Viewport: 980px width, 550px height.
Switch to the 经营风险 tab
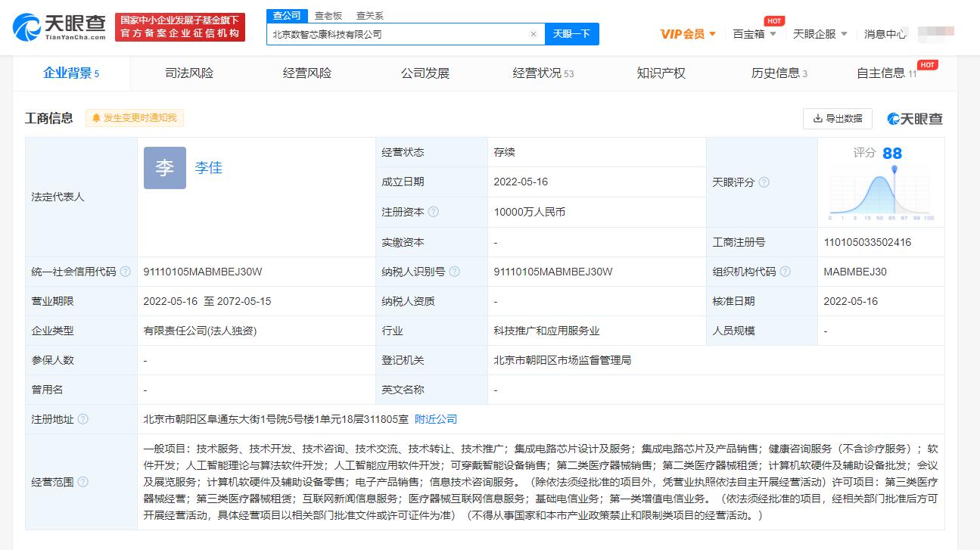[x=307, y=73]
